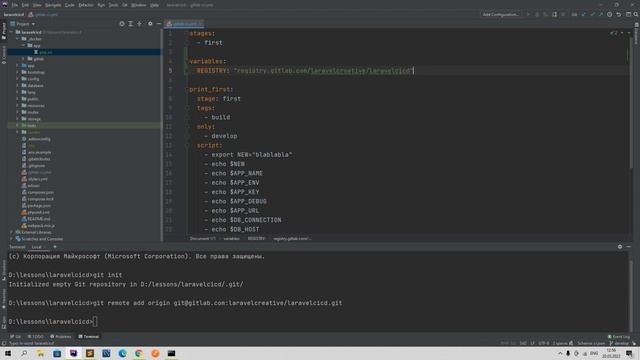Open terminal panel settings gear
640x360 pixels.
coord(620,247)
